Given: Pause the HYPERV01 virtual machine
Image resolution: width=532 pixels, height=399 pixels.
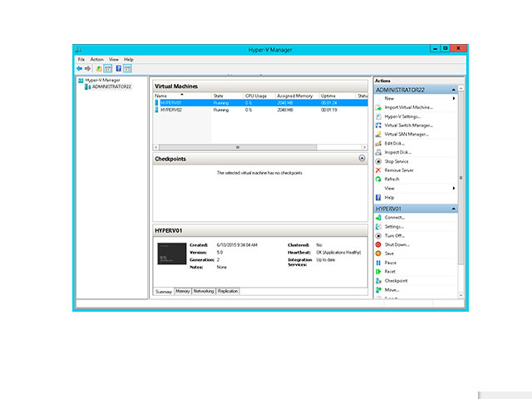Looking at the screenshot, I should click(390, 263).
